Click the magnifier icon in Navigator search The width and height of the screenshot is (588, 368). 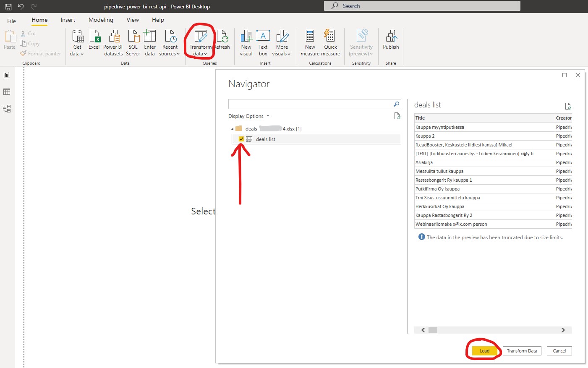click(x=396, y=104)
